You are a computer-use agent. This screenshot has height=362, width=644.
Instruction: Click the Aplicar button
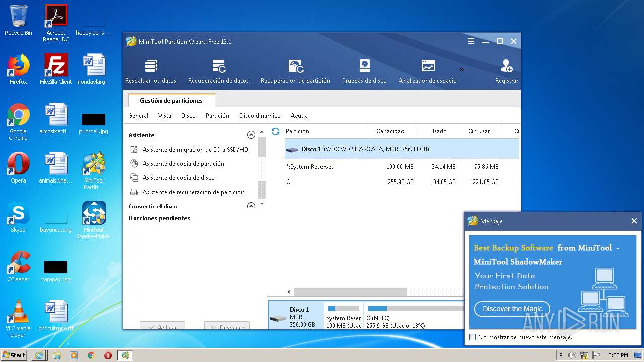163,326
